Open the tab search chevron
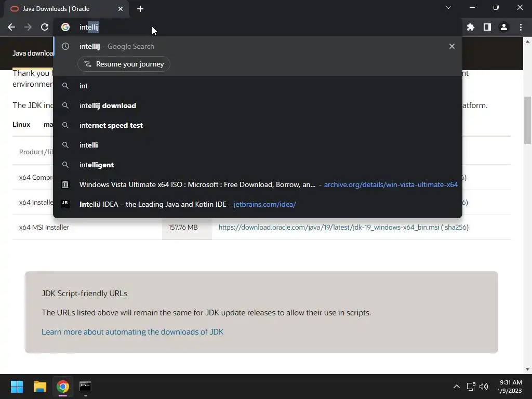The height and width of the screenshot is (399, 532). [x=448, y=7]
